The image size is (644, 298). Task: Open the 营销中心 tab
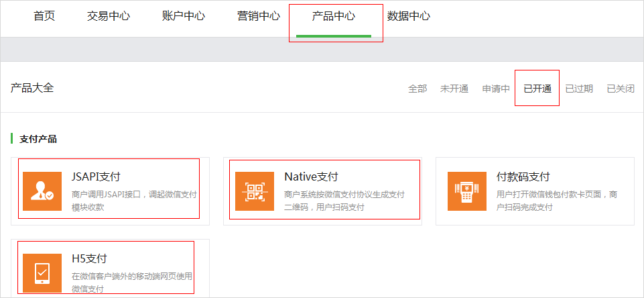(258, 16)
